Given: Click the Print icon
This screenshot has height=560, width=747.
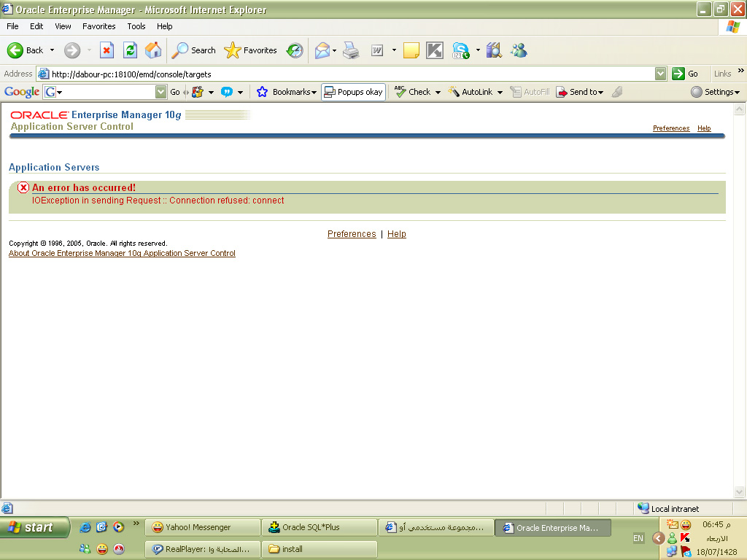Looking at the screenshot, I should tap(351, 50).
